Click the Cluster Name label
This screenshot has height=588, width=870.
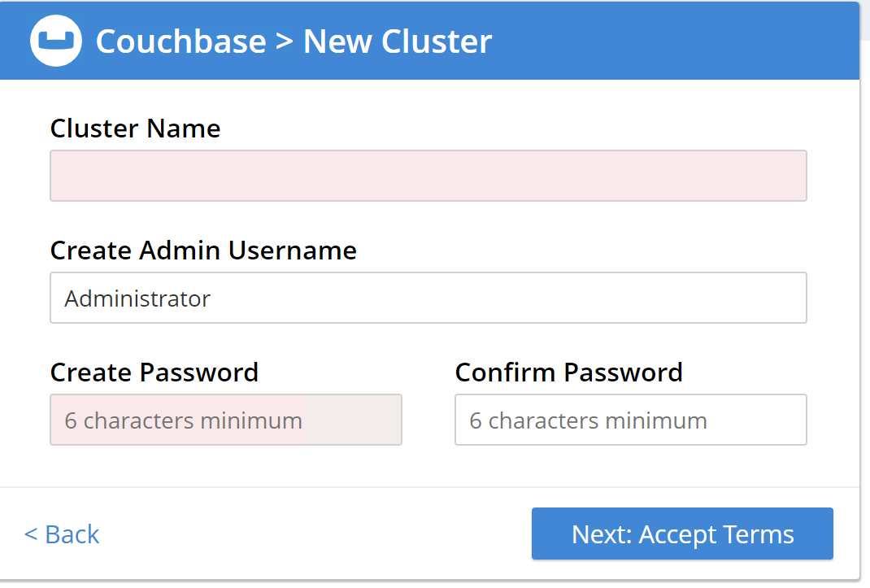pos(135,128)
